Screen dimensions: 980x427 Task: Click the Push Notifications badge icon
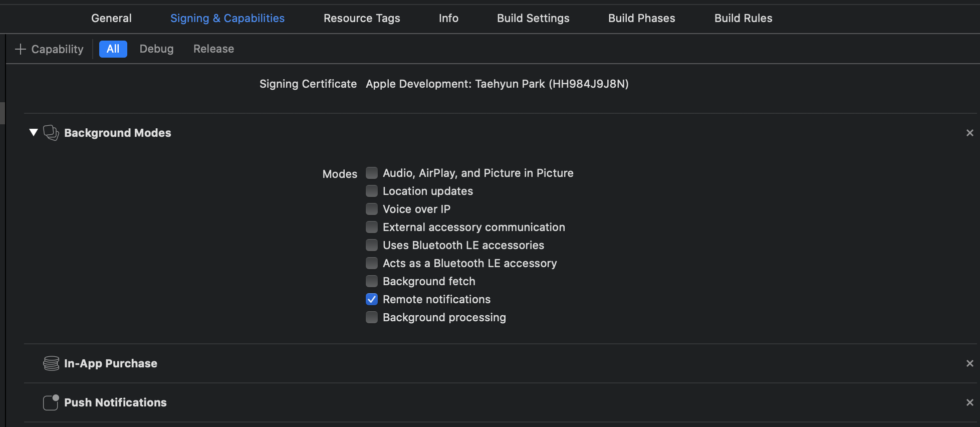coord(51,402)
